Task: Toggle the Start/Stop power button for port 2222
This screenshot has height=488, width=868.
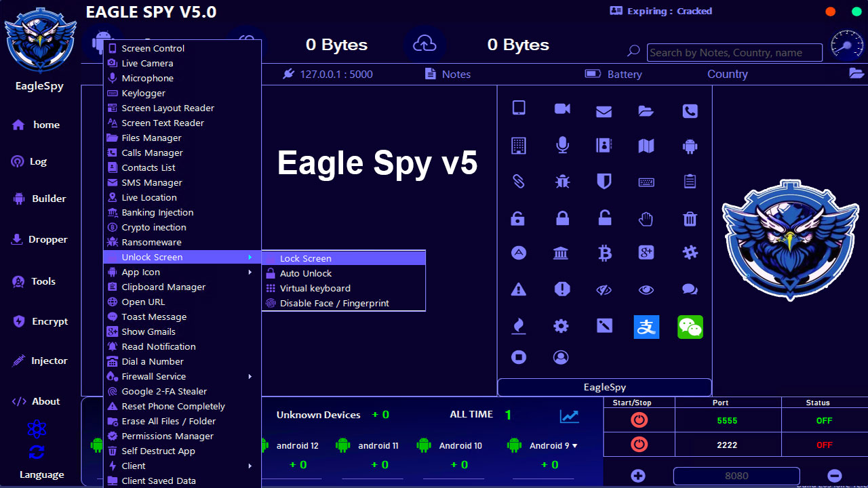Action: (638, 445)
